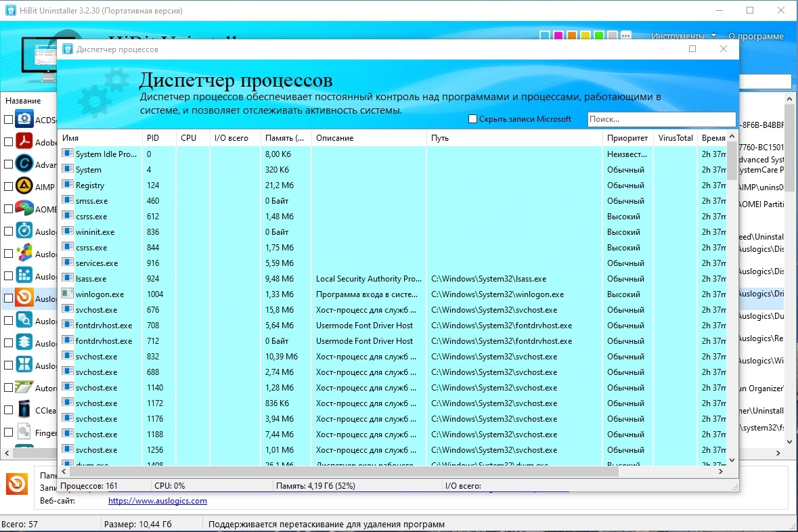Click the ACDSee program icon in the list
798x532 pixels.
tap(24, 119)
